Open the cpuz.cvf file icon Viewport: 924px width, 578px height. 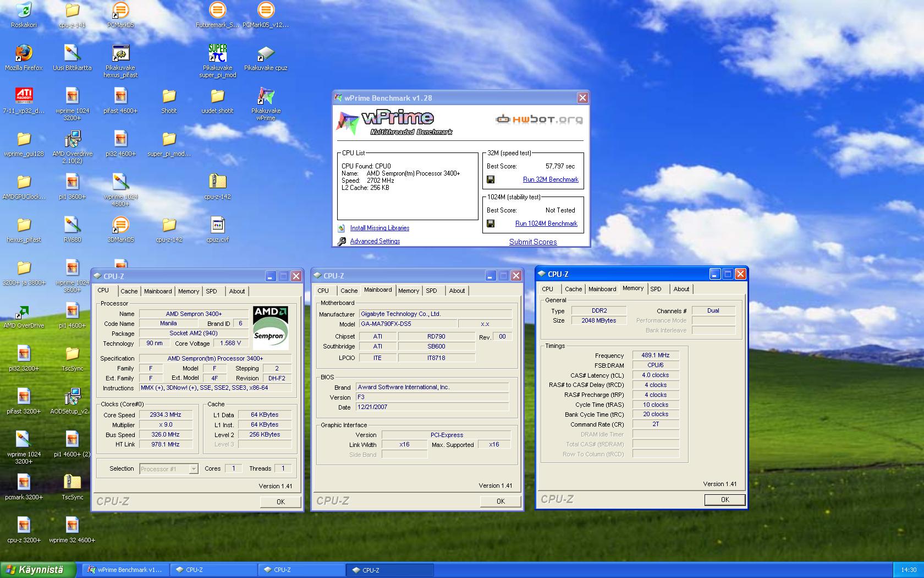pos(217,225)
